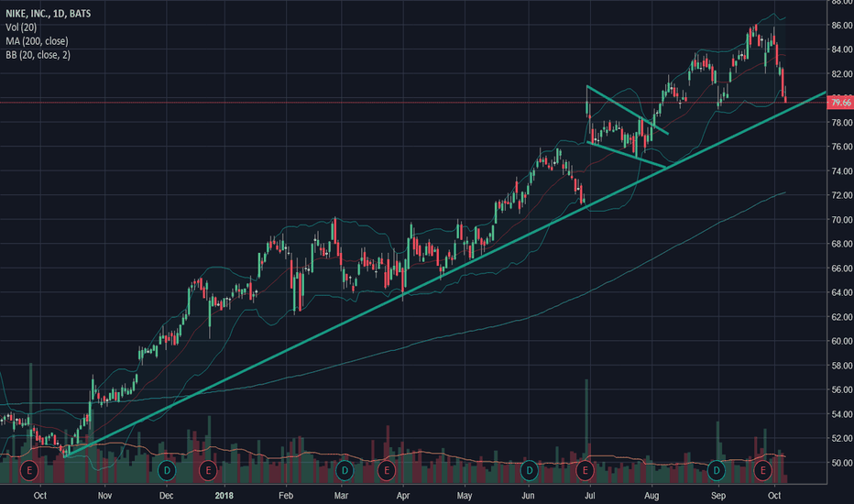The height and width of the screenshot is (504, 854).
Task: Click the 'Oct' date label after Sep
Action: pyautogui.click(x=774, y=495)
